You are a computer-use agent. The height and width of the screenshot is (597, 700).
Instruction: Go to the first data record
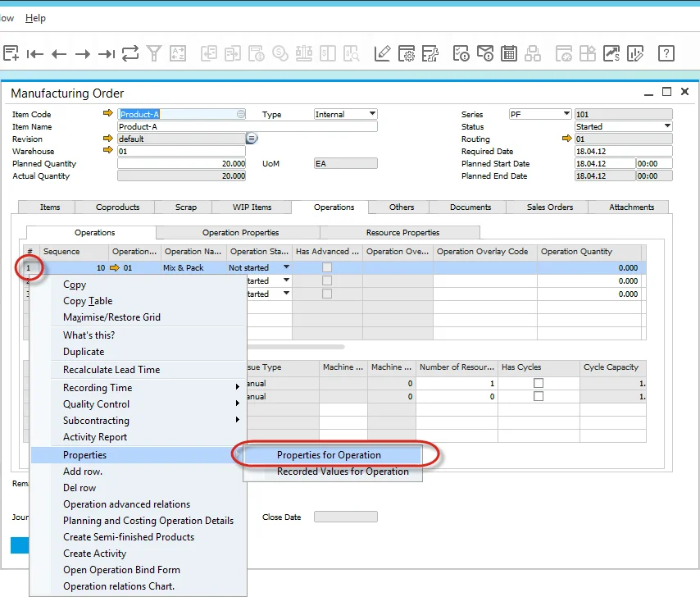(x=34, y=54)
